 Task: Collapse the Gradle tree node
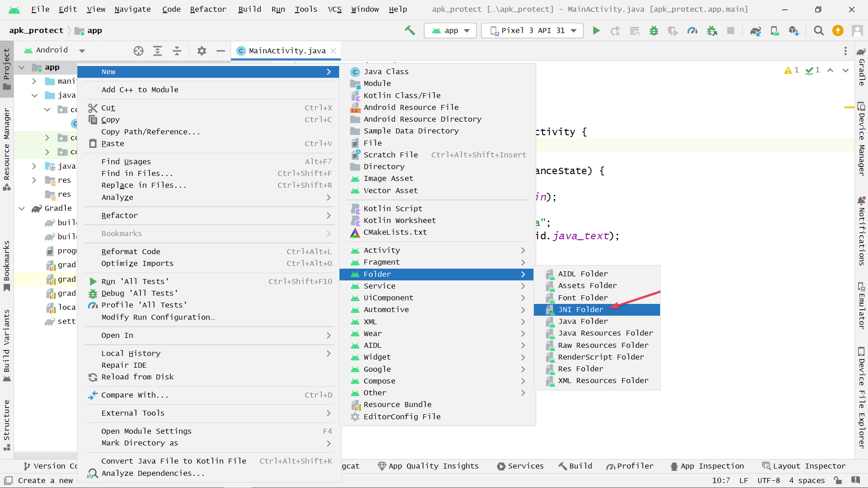(x=22, y=208)
